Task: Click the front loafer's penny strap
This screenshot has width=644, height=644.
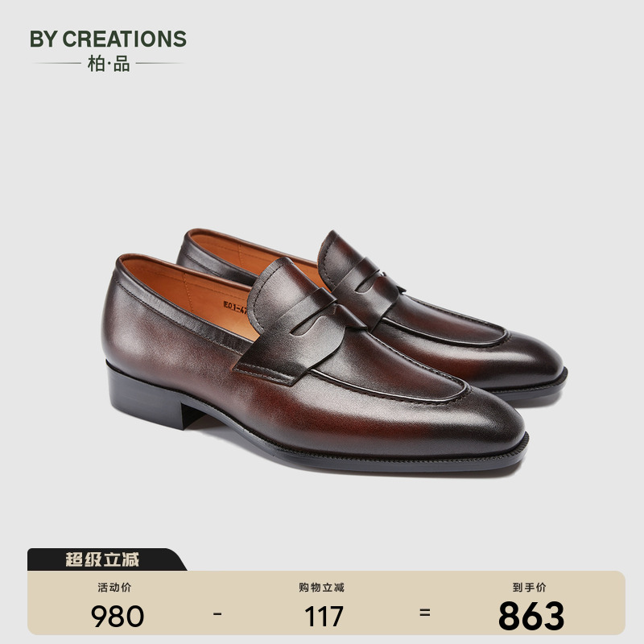Action: (x=292, y=321)
